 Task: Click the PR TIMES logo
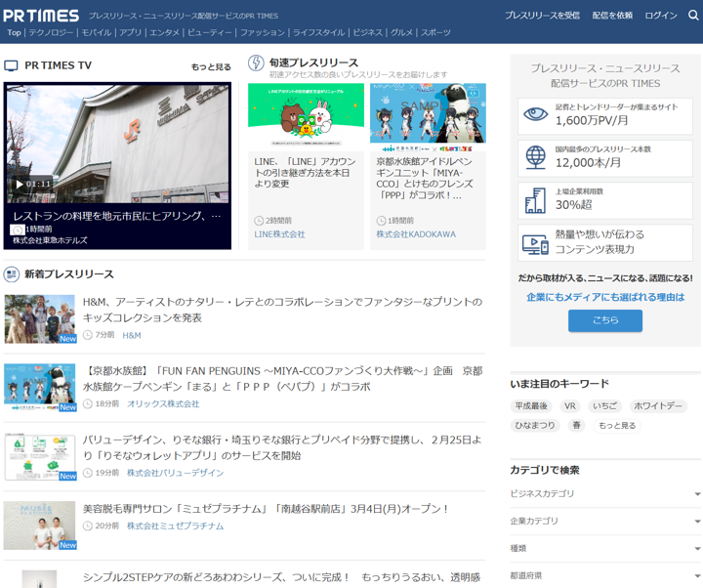(41, 16)
